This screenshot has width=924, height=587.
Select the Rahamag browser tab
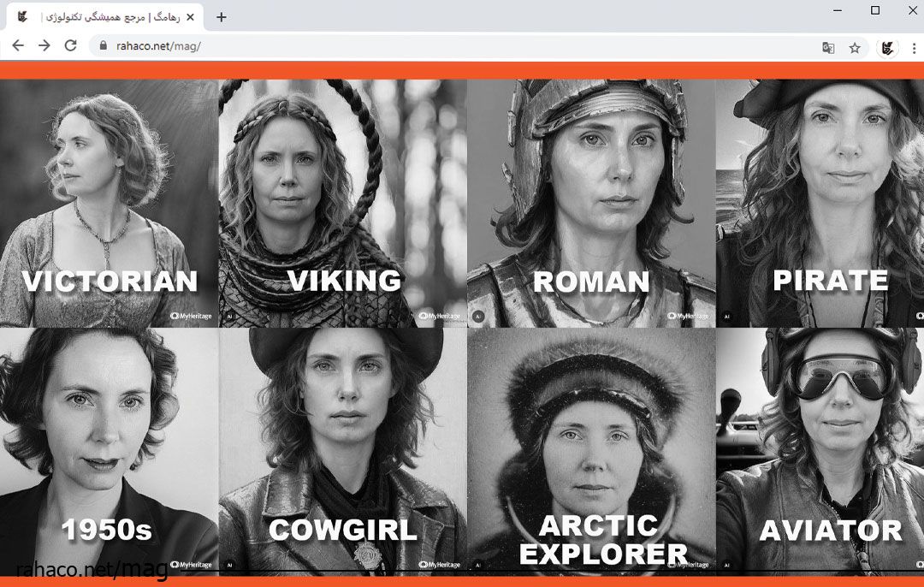104,17
